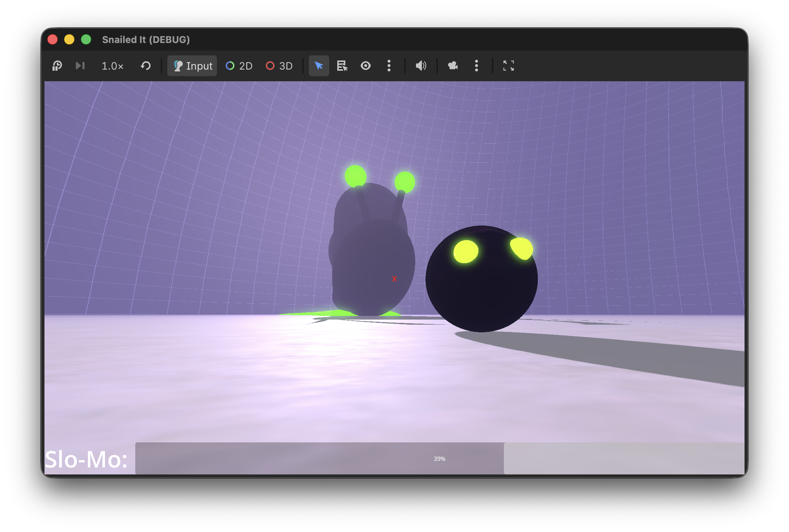Toggle the camera override icon
Image resolution: width=789 pixels, height=532 pixels.
coord(453,66)
